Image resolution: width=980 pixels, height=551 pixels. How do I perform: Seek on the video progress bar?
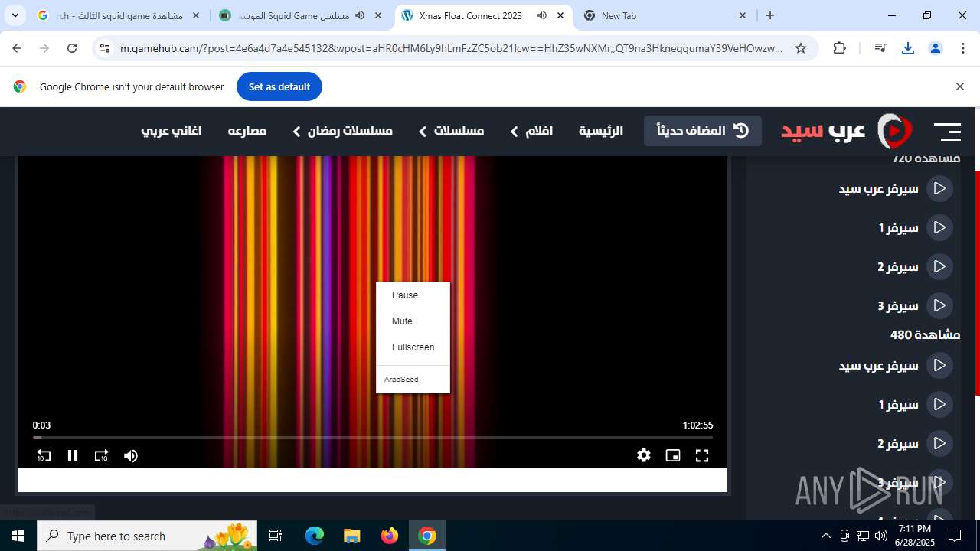click(x=373, y=437)
